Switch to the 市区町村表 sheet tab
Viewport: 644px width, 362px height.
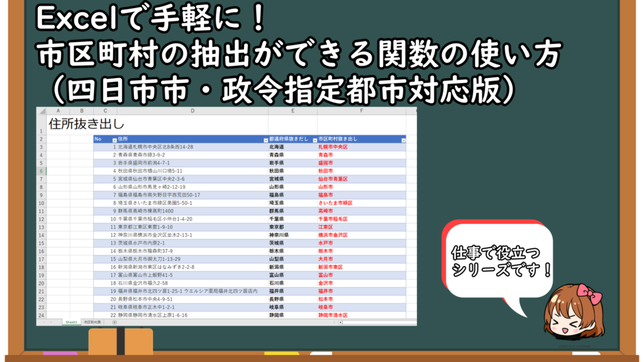pyautogui.click(x=92, y=322)
